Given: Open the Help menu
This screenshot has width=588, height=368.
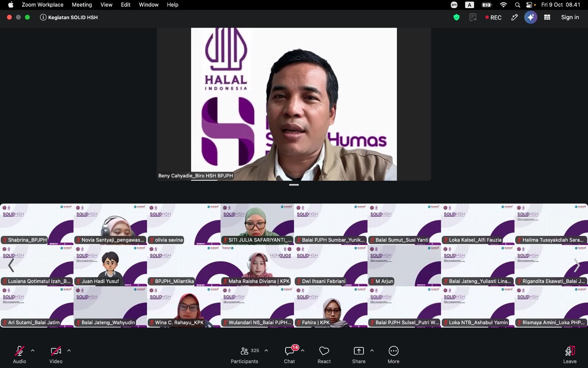Looking at the screenshot, I should click(173, 5).
